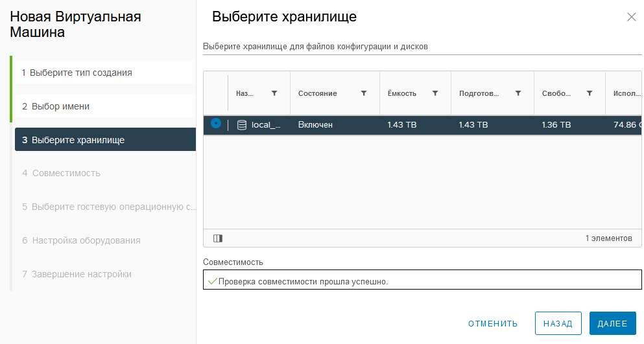
Task: Click the local_... datastore name
Action: 266,125
